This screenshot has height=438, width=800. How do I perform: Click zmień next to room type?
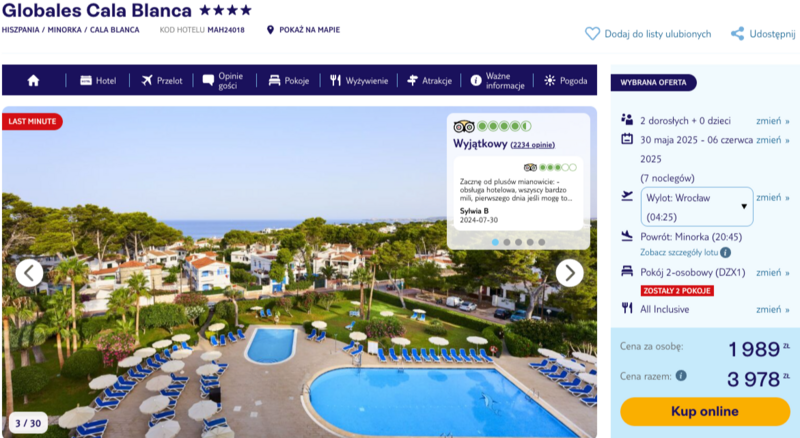pyautogui.click(x=772, y=273)
